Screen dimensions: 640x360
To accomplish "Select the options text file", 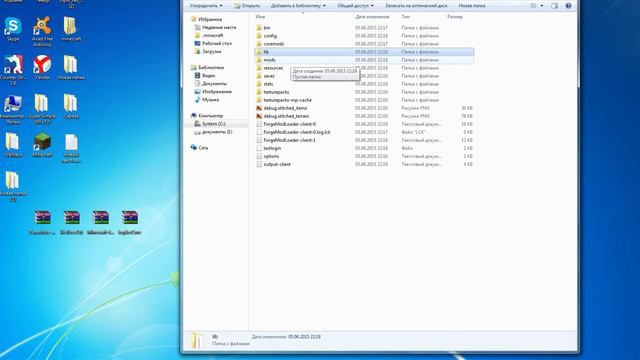I will click(x=364, y=156).
